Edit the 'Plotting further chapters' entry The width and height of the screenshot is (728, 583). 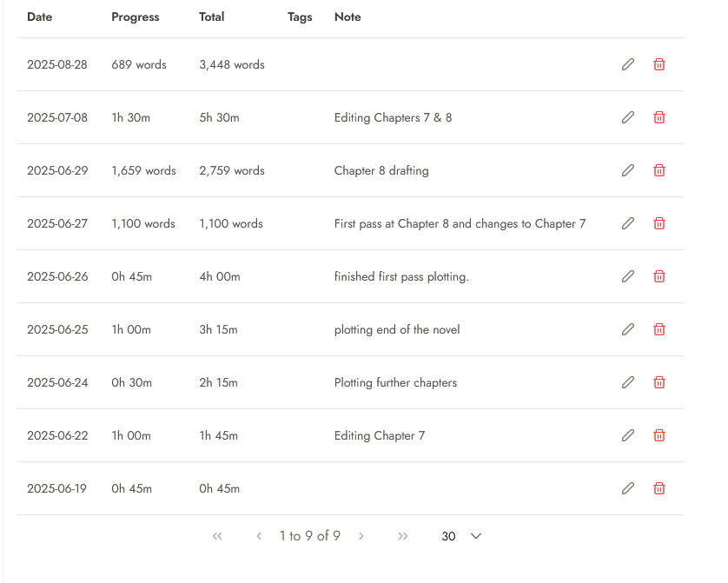(x=628, y=382)
